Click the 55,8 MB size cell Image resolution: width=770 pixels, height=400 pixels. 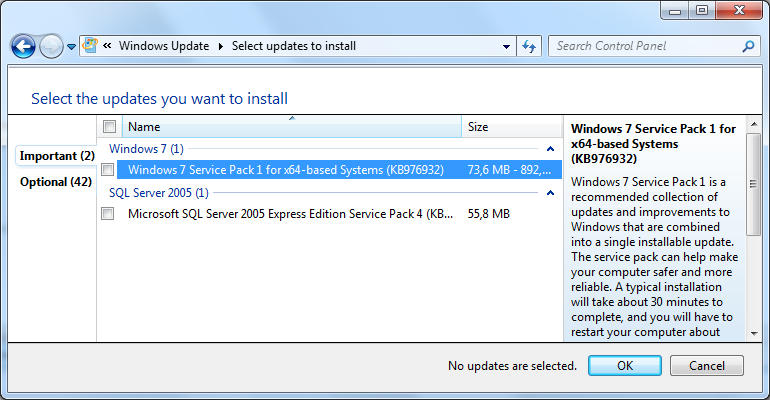coord(489,214)
